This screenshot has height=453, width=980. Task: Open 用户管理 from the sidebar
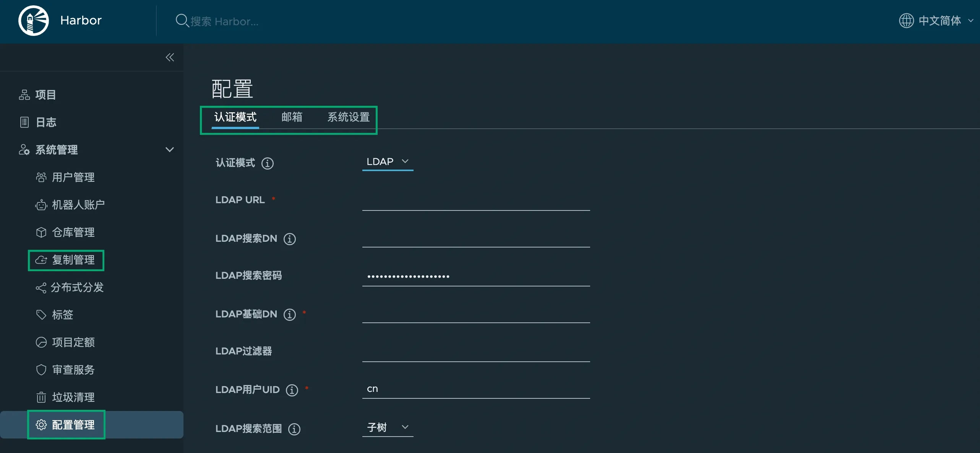[x=73, y=177]
